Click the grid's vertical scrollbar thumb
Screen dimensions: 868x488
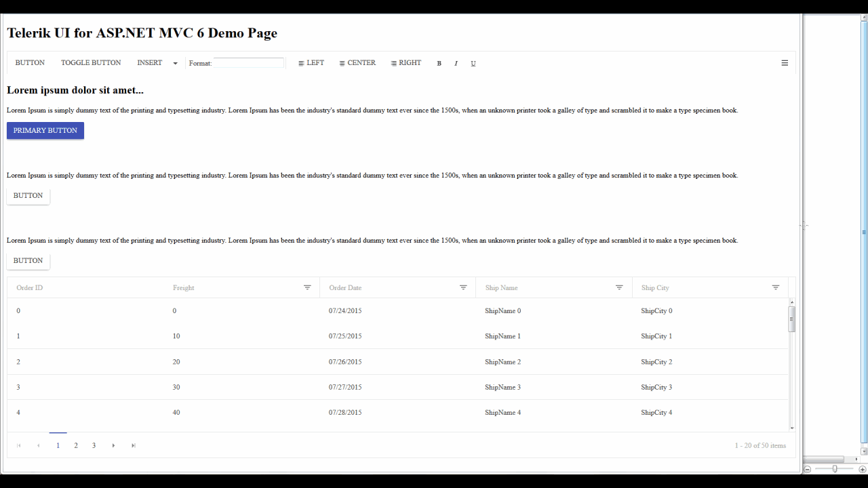click(x=792, y=319)
